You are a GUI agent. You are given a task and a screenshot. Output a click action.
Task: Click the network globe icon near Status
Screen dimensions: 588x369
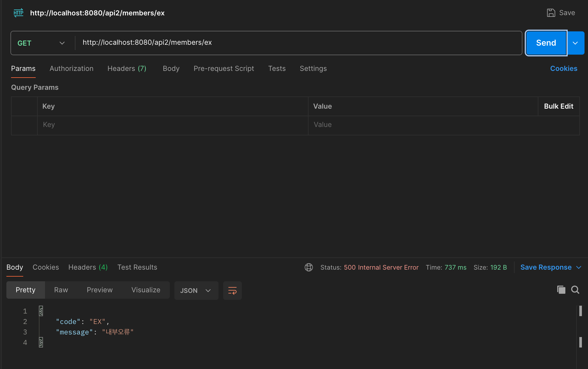[309, 267]
